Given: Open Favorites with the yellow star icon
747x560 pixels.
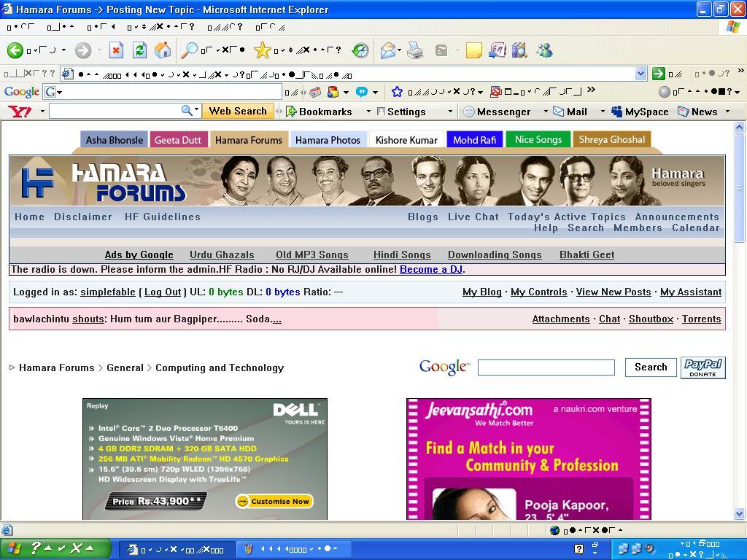Looking at the screenshot, I should coord(262,50).
